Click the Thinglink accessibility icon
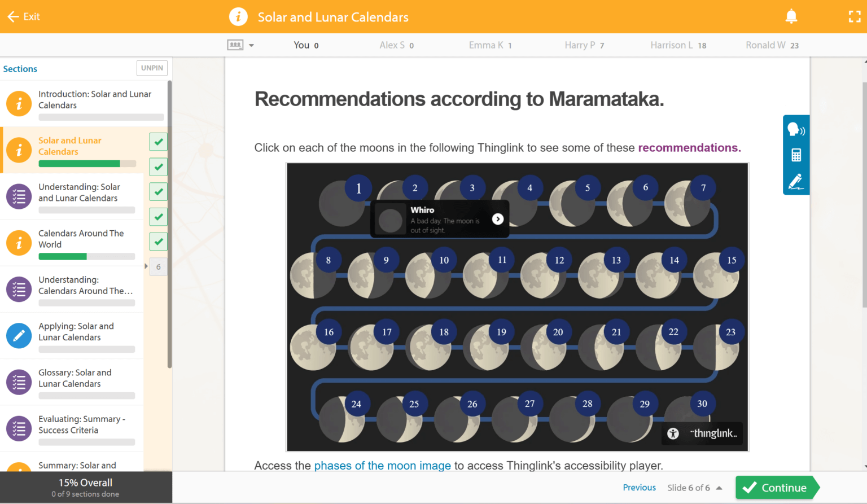Viewport: 867px width, 504px height. 673,433
